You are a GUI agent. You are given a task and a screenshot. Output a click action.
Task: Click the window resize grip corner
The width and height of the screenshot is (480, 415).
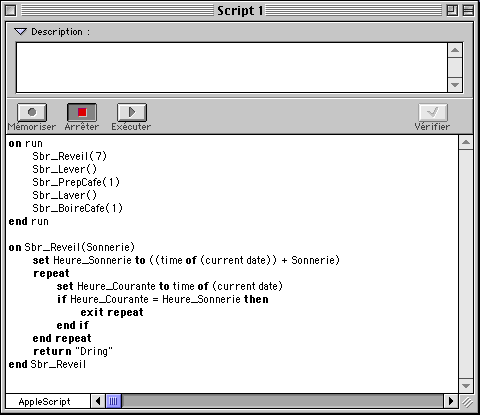coord(467,402)
